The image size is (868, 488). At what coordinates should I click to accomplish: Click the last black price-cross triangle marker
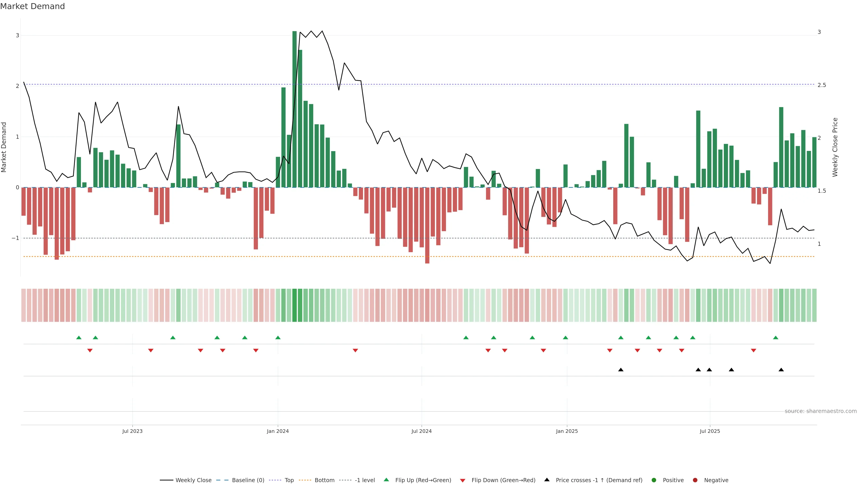point(781,370)
